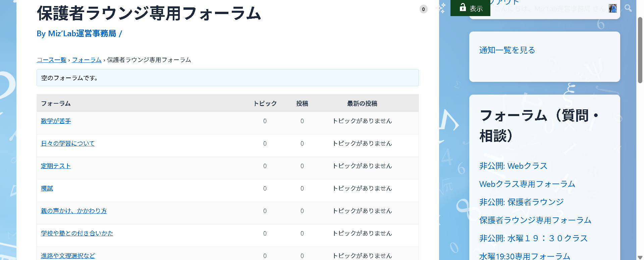Image resolution: width=644 pixels, height=260 pixels.
Task: Open search via the magnifier icon
Action: click(x=628, y=8)
